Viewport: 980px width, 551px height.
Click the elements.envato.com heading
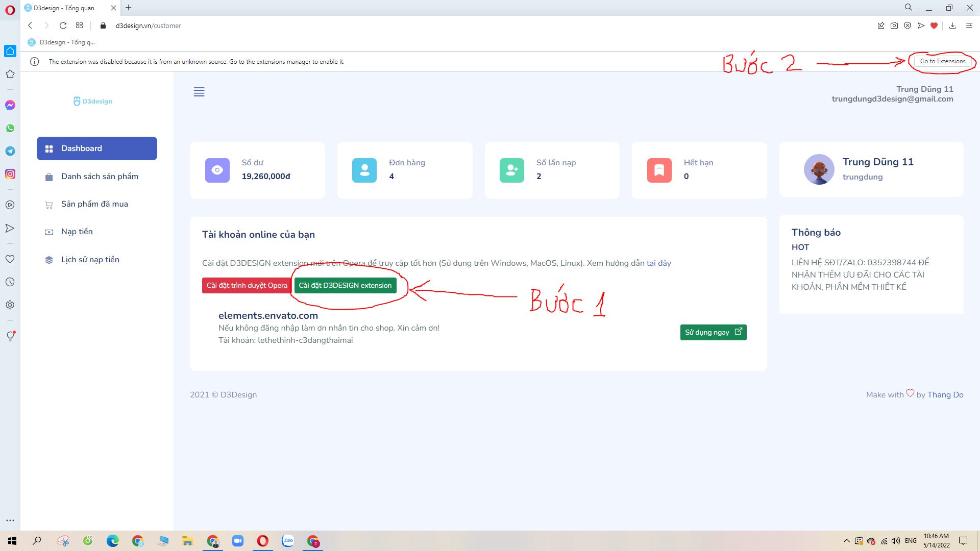point(268,315)
